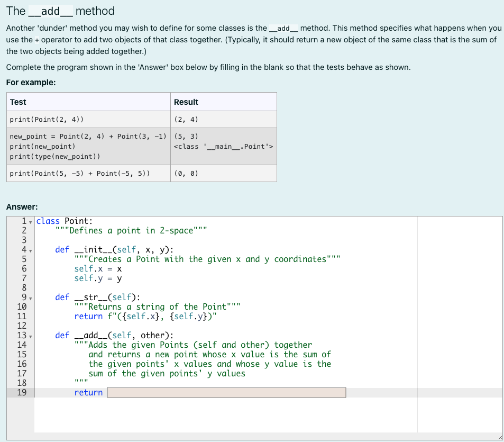
Task: Click the Test column header
Action: pos(17,102)
